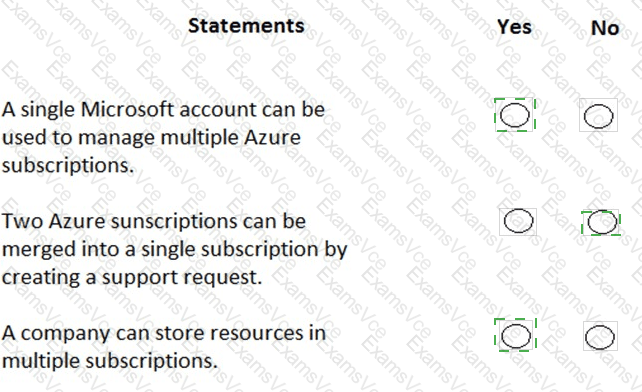Image resolution: width=642 pixels, height=392 pixels.
Task: Click the 'subscriptions.' line under first statement
Action: point(68,166)
